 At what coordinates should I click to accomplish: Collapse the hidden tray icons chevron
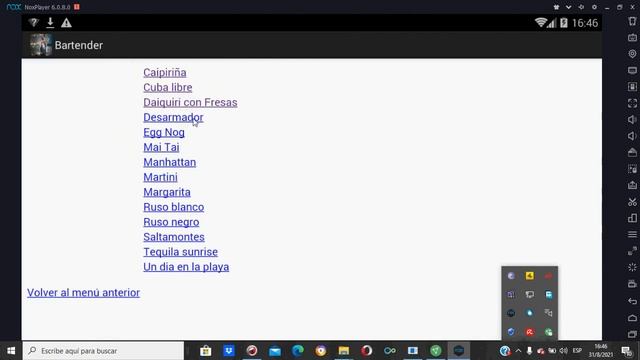point(518,351)
